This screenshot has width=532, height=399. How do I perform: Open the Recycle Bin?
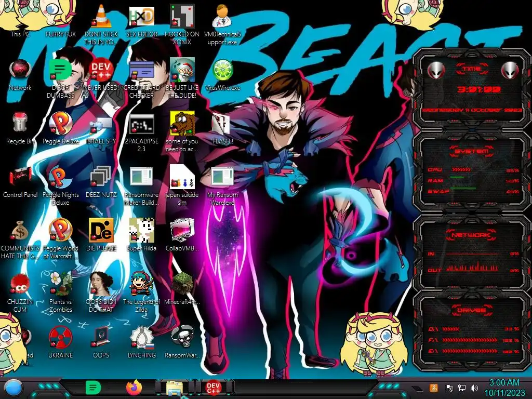20,123
